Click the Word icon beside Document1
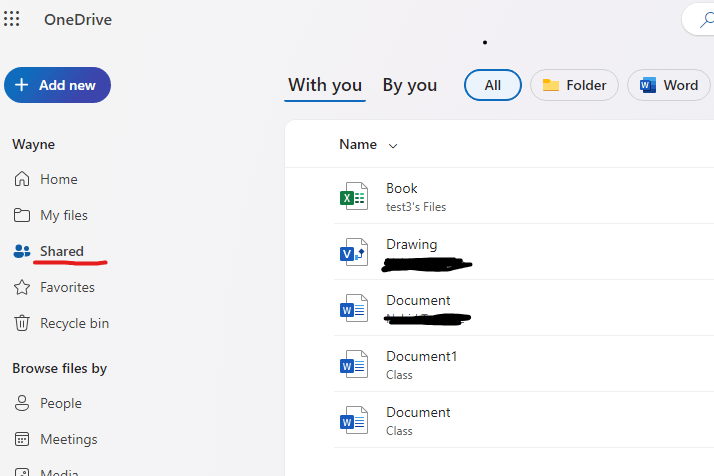Viewport: 714px width, 476px height. click(354, 364)
